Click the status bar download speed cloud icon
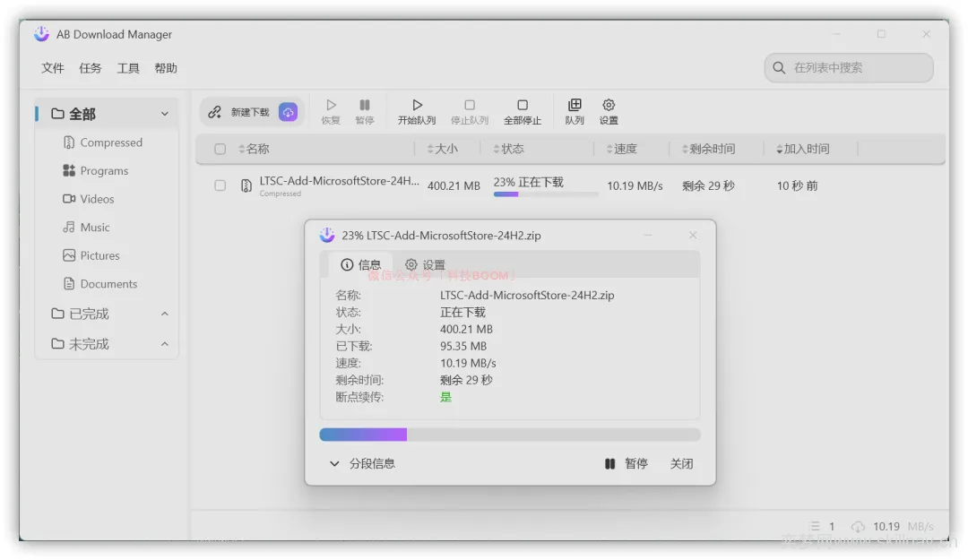 (x=858, y=527)
